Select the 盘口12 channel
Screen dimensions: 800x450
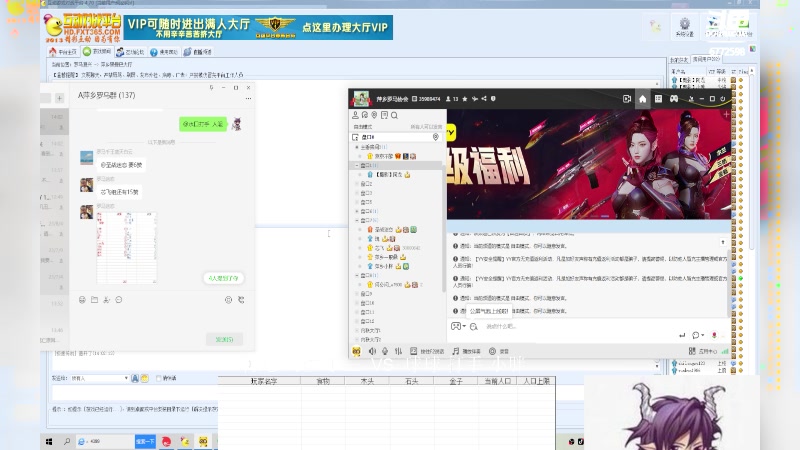click(x=367, y=321)
